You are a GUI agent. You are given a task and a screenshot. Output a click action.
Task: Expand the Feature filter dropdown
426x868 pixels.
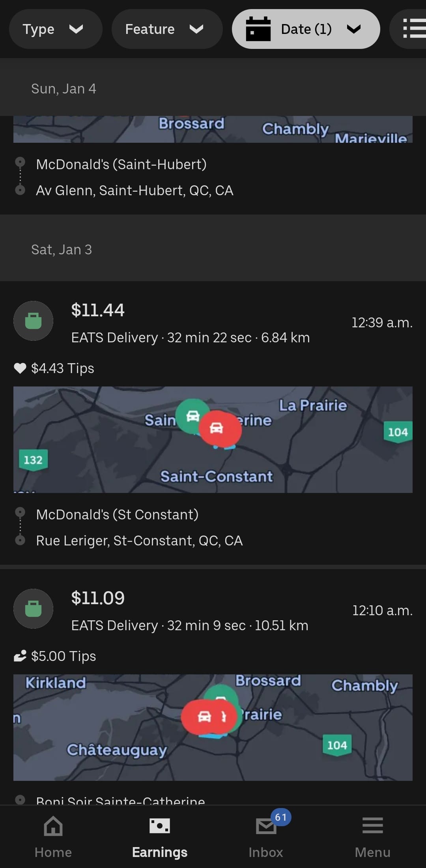click(166, 29)
